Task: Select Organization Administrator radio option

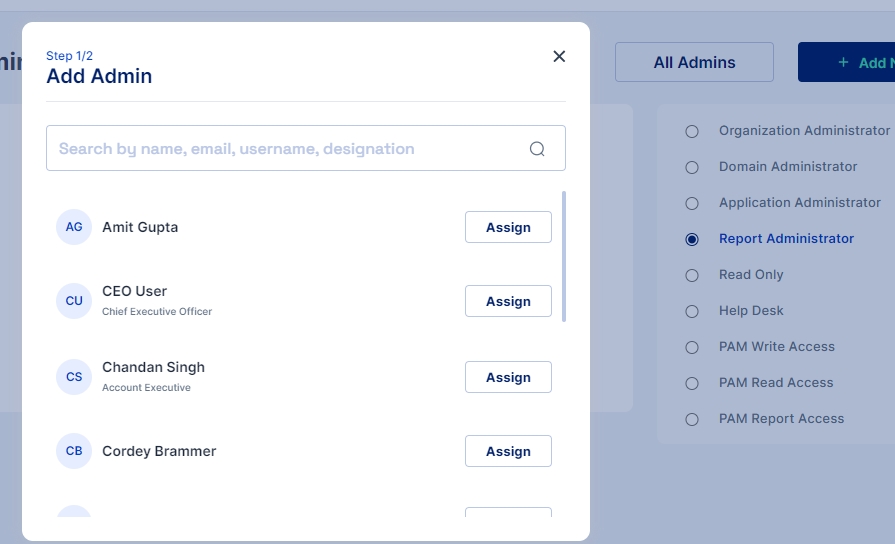Action: 692,131
